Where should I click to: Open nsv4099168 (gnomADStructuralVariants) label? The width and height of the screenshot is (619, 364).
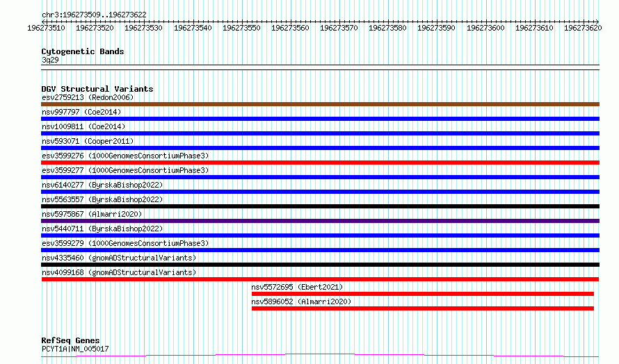tap(119, 272)
